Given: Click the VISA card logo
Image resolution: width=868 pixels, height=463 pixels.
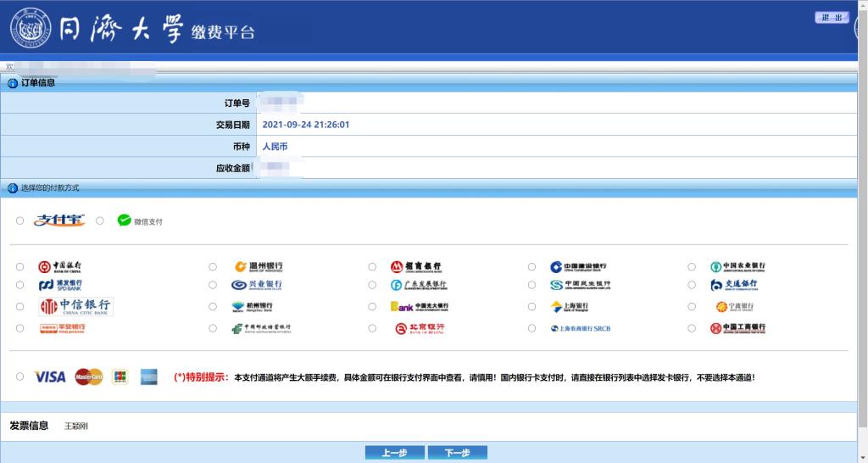Looking at the screenshot, I should coord(50,377).
